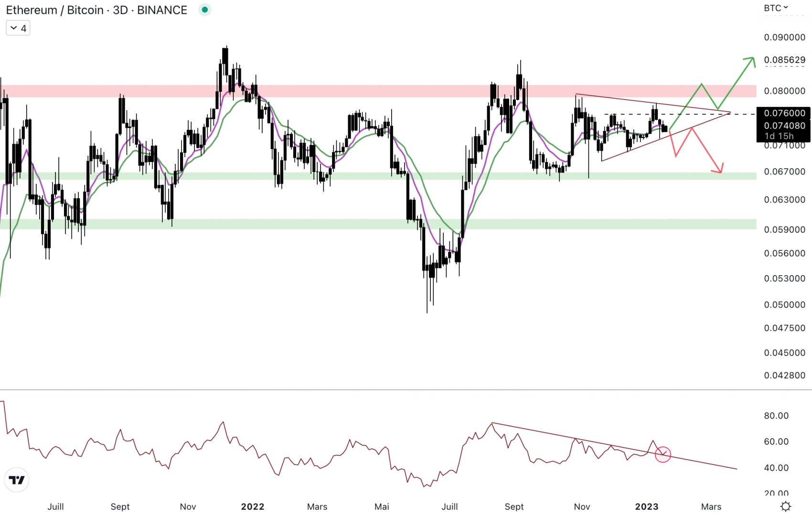
Task: Click the 2023 label on time axis
Action: tap(646, 506)
